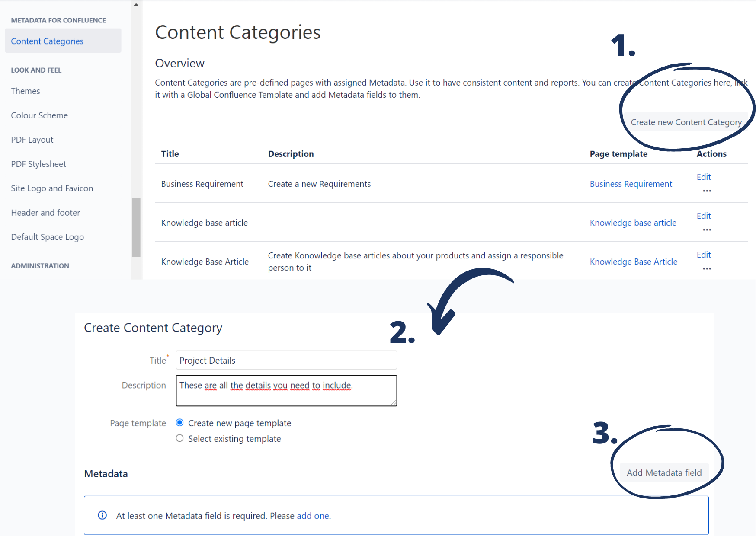
Task: Open the Site Logo and Favicon page
Action: pyautogui.click(x=52, y=188)
